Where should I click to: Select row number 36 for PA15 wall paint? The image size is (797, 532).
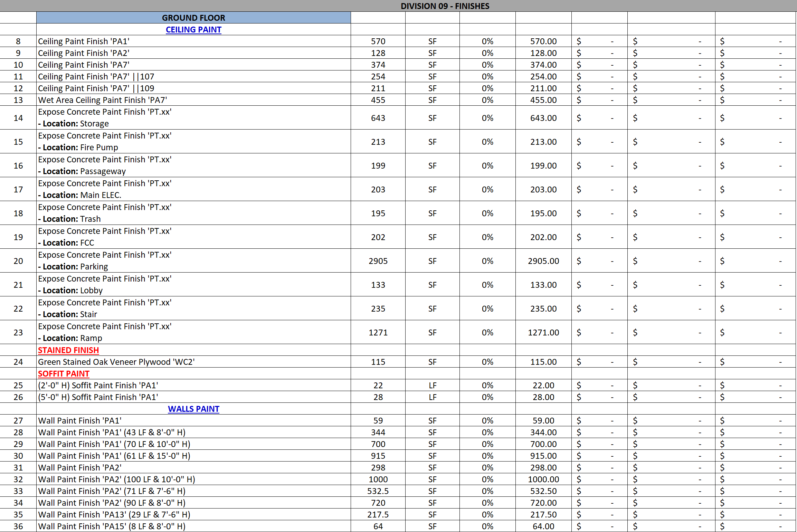click(18, 526)
